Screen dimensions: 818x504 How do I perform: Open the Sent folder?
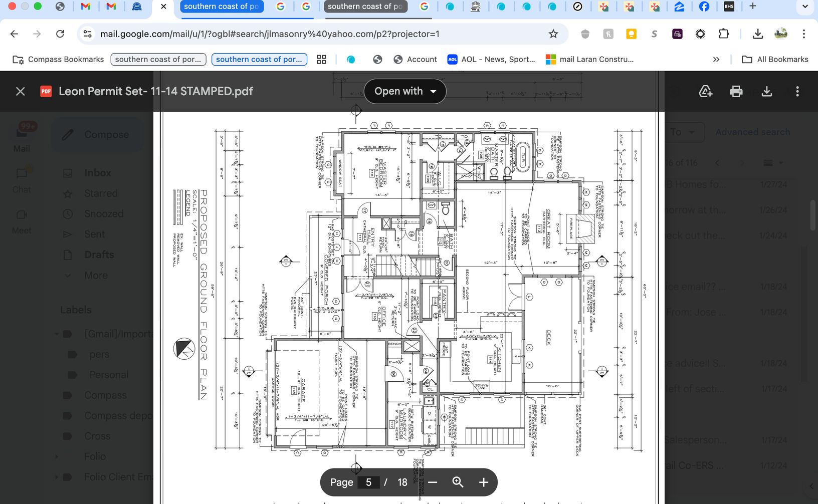point(95,234)
